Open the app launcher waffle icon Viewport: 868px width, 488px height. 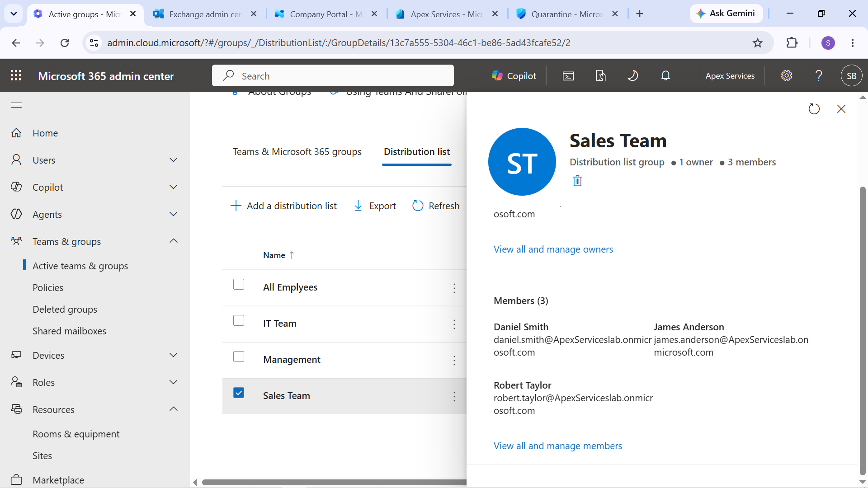[x=16, y=75]
